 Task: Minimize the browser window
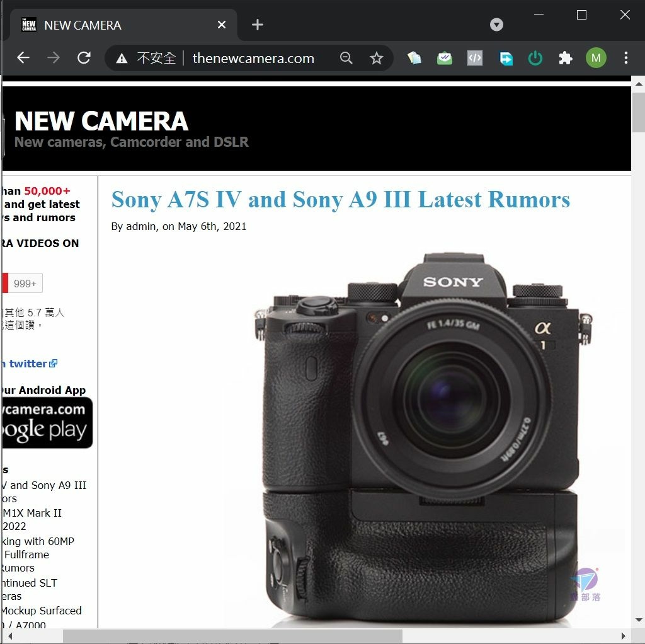539,14
